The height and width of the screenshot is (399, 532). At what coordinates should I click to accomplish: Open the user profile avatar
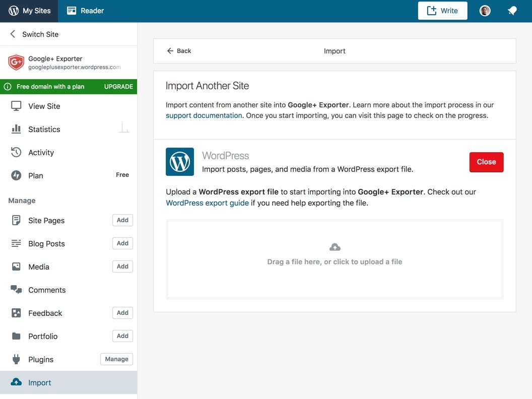pyautogui.click(x=485, y=11)
